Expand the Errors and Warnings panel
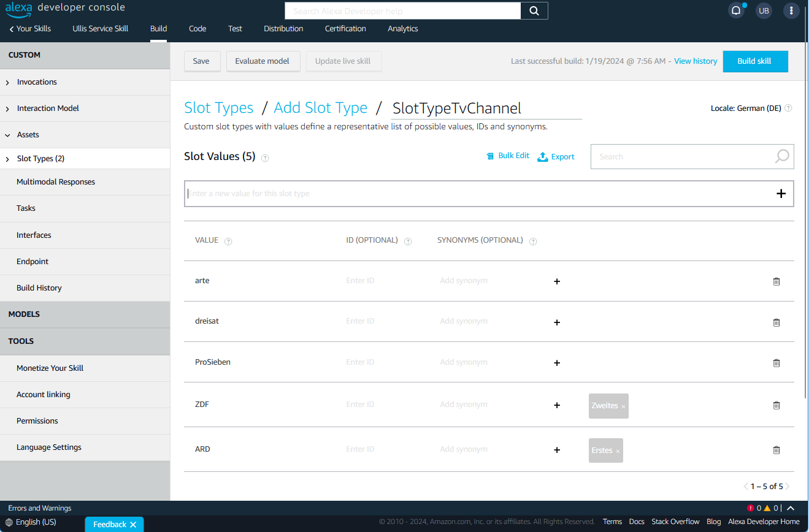 click(x=791, y=508)
